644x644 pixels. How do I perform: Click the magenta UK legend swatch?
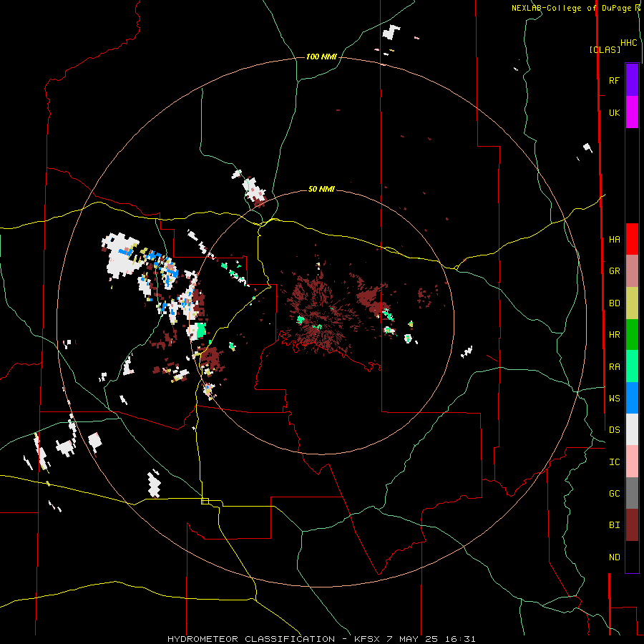[x=632, y=112]
